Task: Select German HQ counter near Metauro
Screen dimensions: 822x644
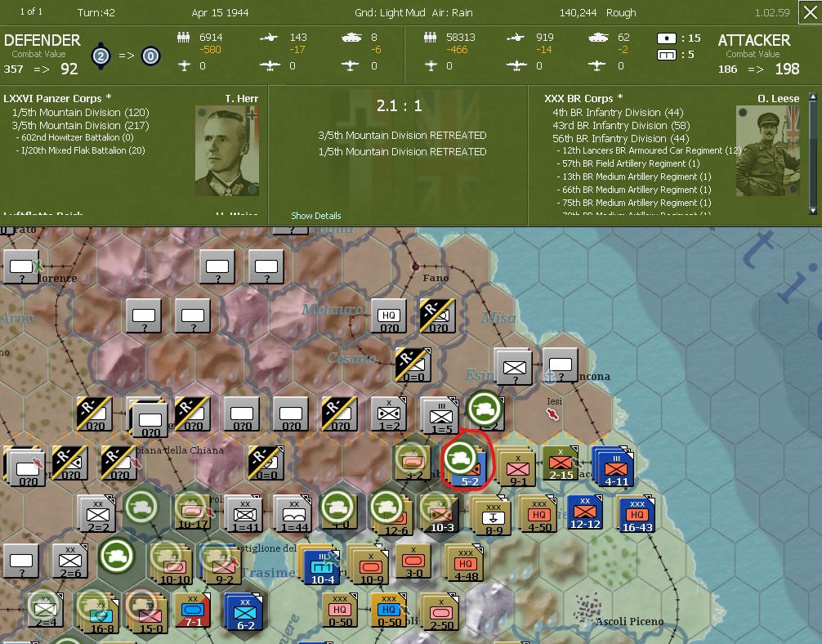Action: click(389, 316)
